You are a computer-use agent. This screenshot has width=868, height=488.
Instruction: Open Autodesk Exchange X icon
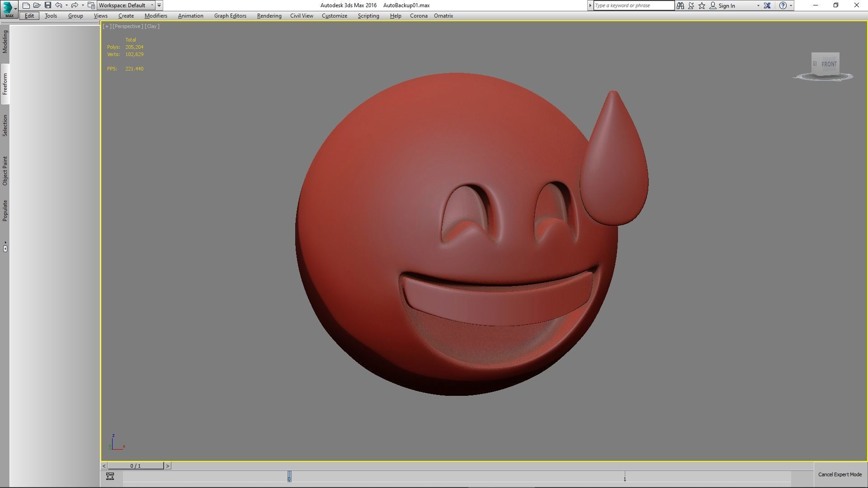(767, 5)
